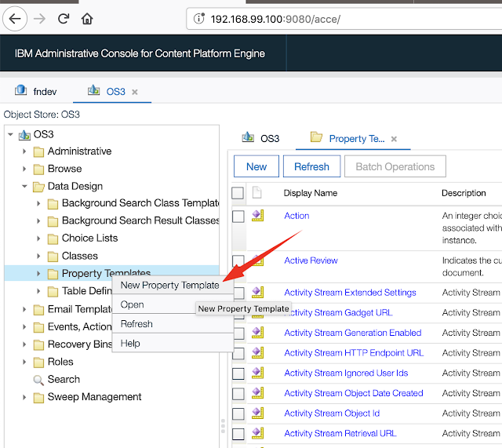502x448 pixels.
Task: Choose Help in the context menu
Action: click(x=173, y=344)
